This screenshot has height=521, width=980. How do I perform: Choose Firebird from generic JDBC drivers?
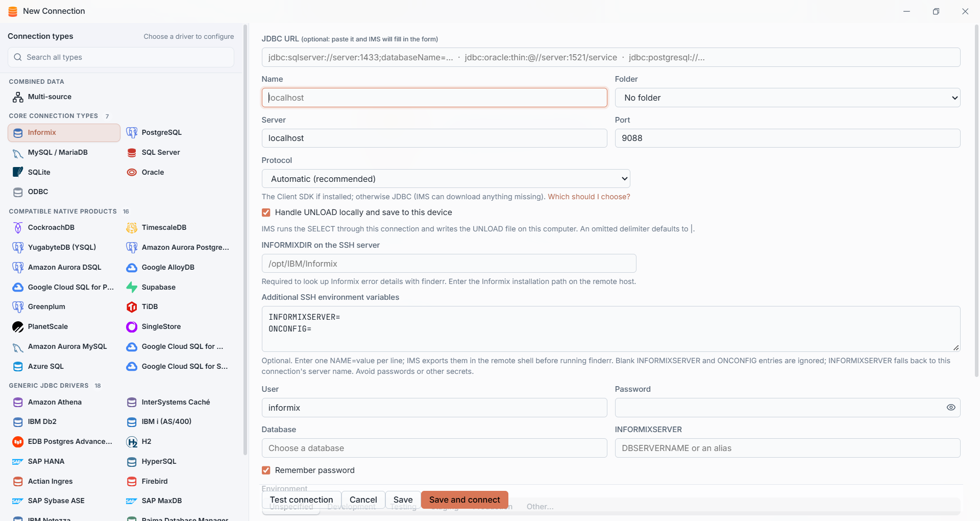(178, 481)
